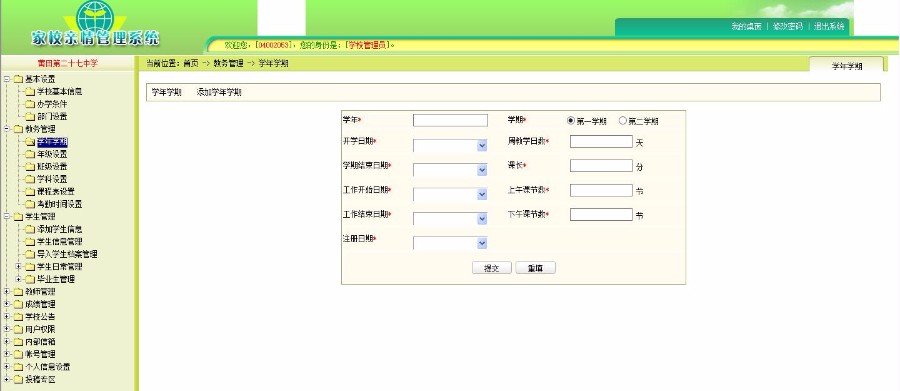Expand the 个人信息设置 tree node
900x391 pixels.
point(6,367)
